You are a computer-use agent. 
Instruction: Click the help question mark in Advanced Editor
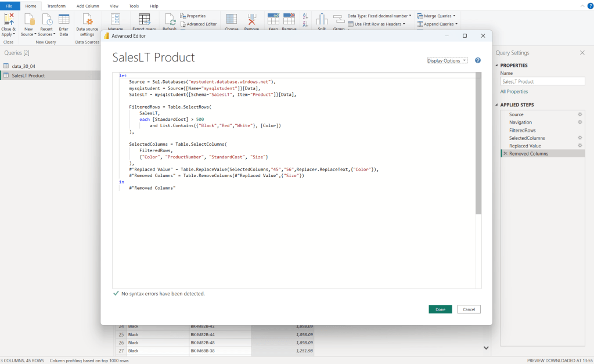click(478, 60)
